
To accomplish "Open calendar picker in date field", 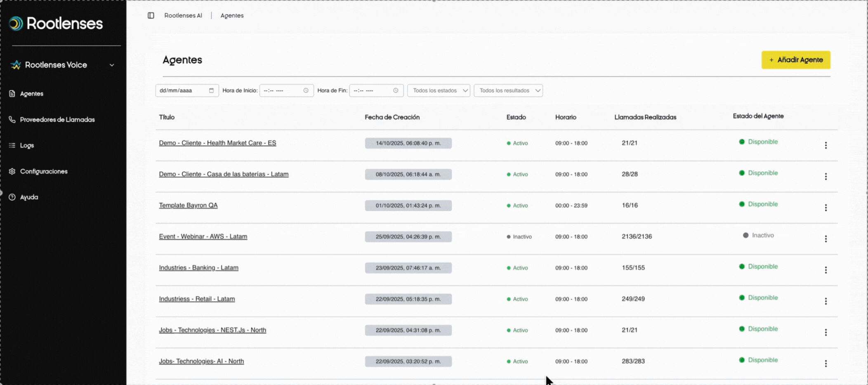I will tap(211, 90).
